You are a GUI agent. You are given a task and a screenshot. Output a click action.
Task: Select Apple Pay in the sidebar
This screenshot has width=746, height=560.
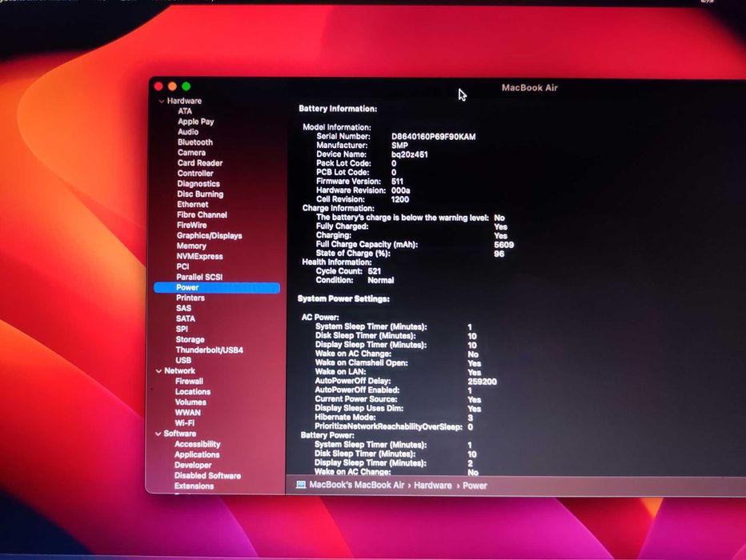coord(195,122)
